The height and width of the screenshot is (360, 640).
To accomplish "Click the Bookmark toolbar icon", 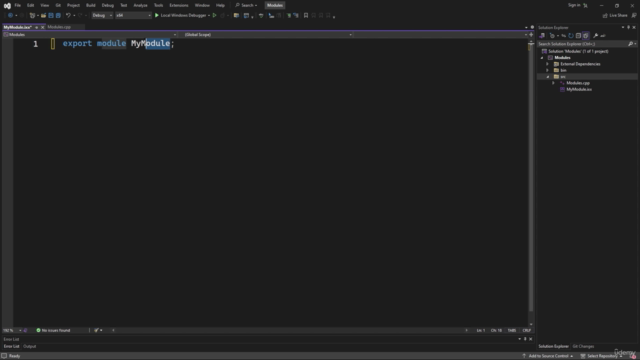I will point(306,16).
